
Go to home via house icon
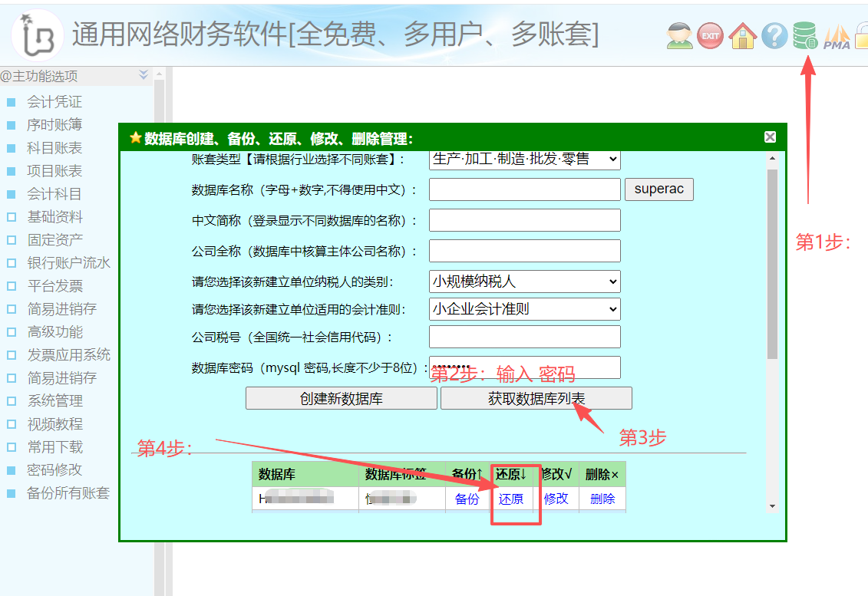tap(742, 35)
